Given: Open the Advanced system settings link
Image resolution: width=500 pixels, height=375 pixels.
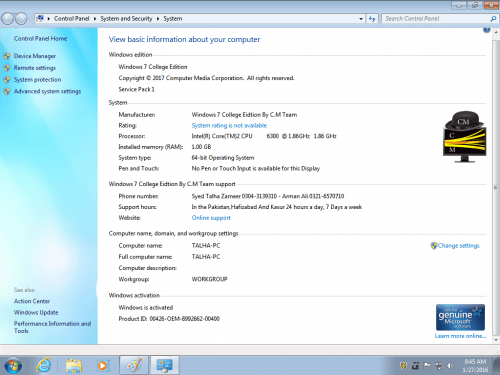Looking at the screenshot, I should click(47, 91).
